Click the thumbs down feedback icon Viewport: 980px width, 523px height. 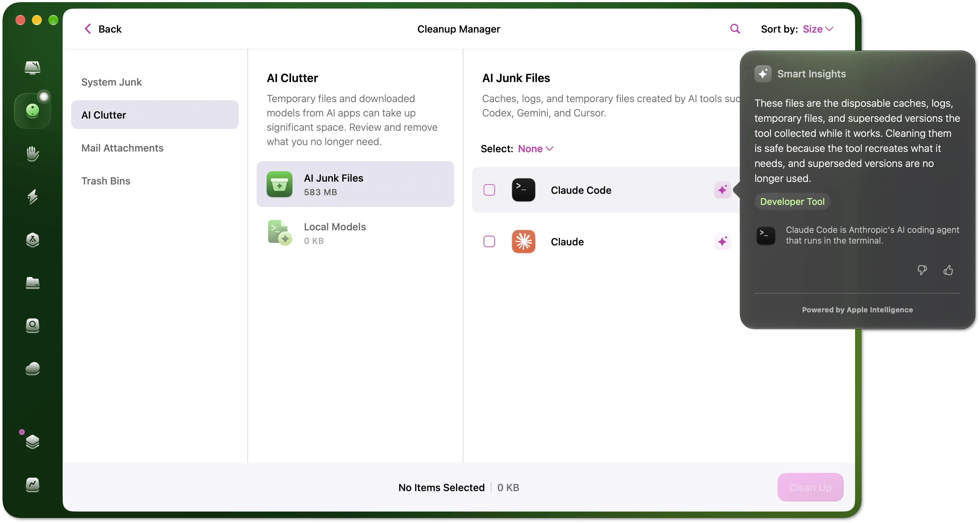(921, 270)
